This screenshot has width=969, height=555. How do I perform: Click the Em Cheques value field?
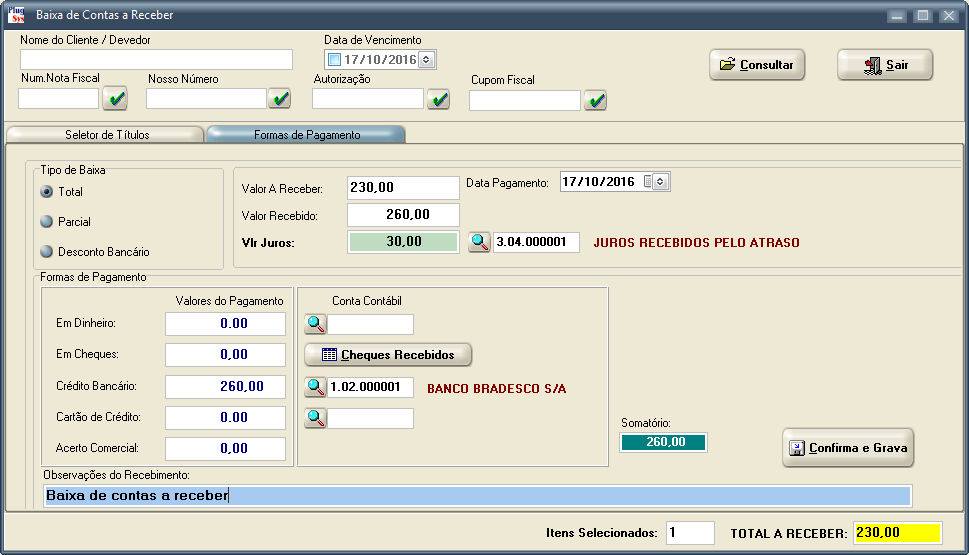click(226, 354)
